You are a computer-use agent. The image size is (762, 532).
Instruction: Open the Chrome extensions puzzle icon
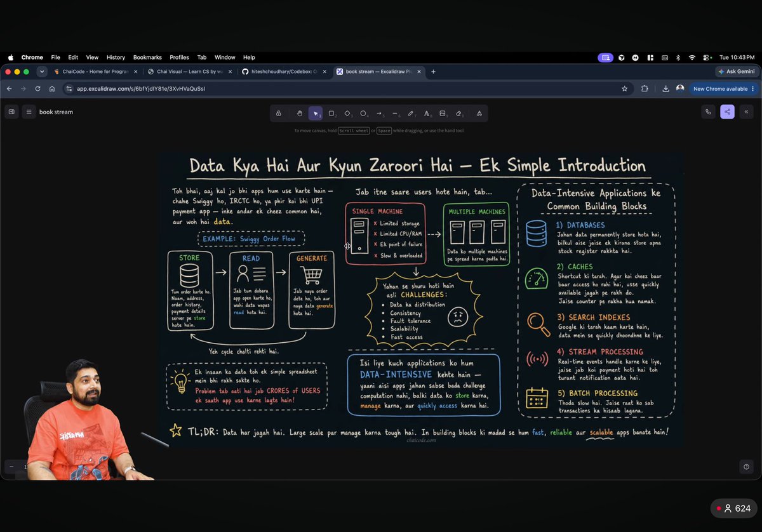[x=645, y=89]
